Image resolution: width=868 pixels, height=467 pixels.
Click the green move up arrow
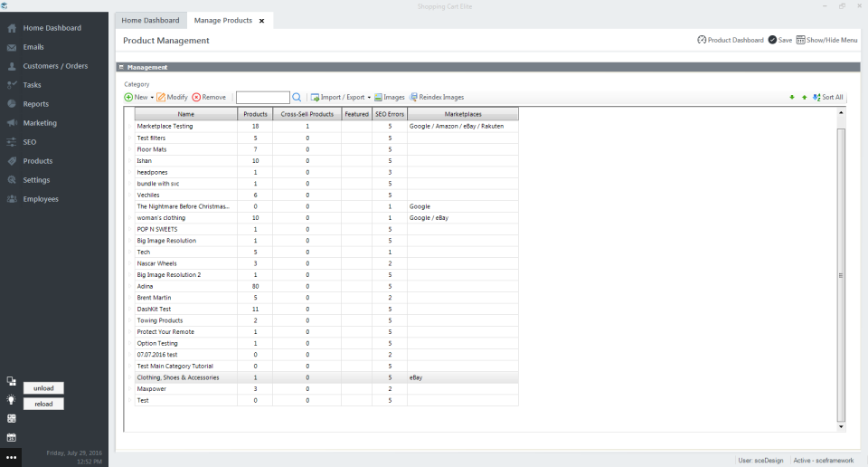point(805,98)
